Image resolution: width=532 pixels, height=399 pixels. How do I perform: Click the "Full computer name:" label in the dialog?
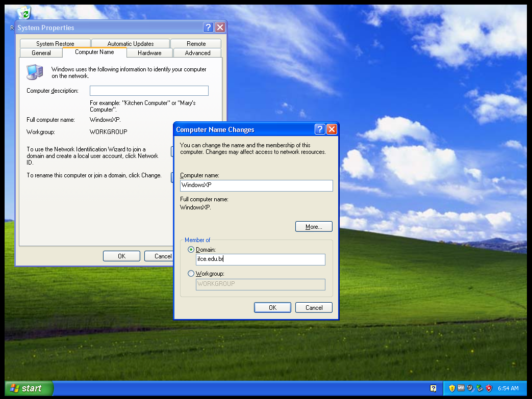(x=204, y=199)
